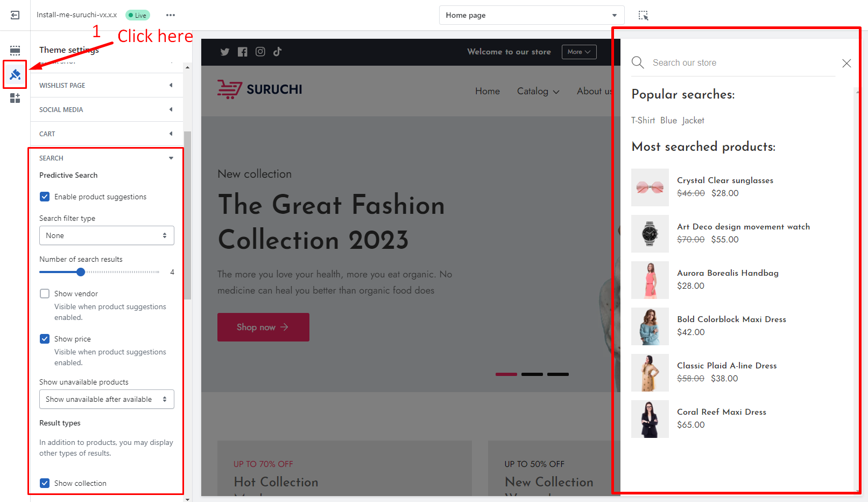
Task: Open the three-dot more actions menu
Action: (171, 15)
